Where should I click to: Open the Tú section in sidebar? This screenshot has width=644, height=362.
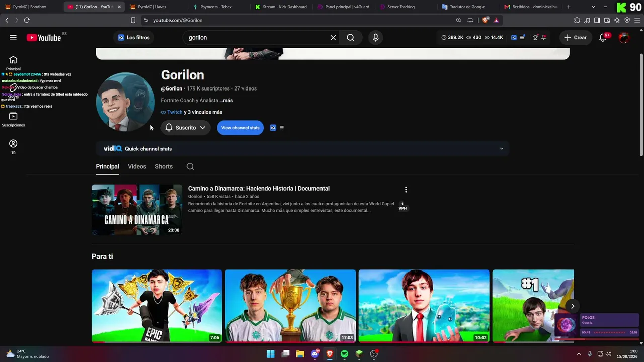tap(13, 147)
